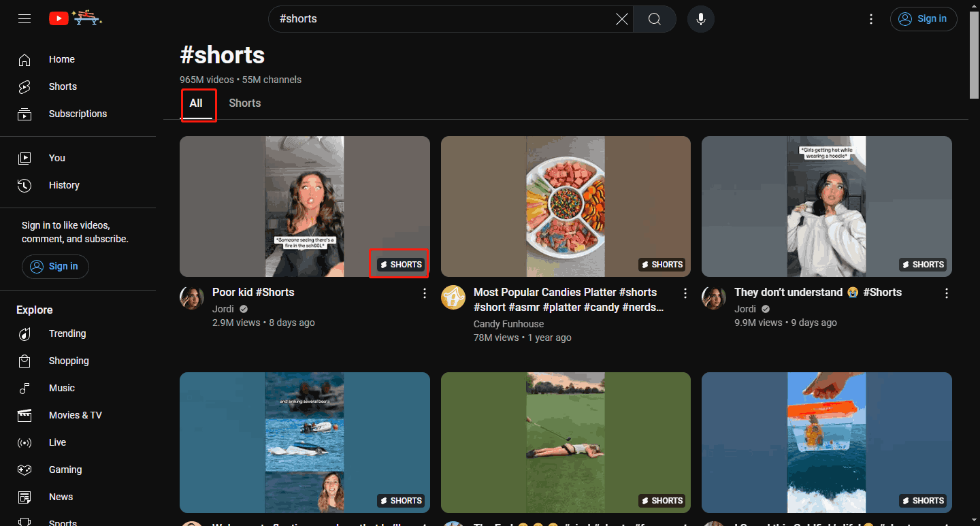
Task: Open Trending under Explore
Action: 67,333
